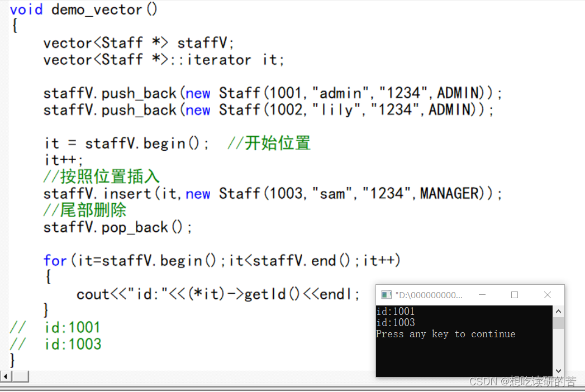585x392 pixels.
Task: Click the line reading Press any key to continue
Action: click(x=445, y=334)
